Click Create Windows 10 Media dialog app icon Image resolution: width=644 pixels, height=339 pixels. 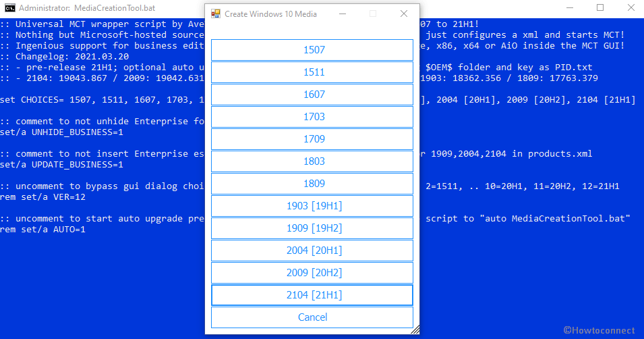pyautogui.click(x=216, y=14)
